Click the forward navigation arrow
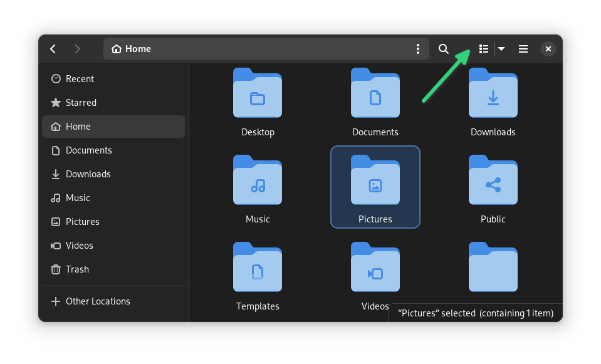Viewport: 601px width, 364px height. point(77,49)
